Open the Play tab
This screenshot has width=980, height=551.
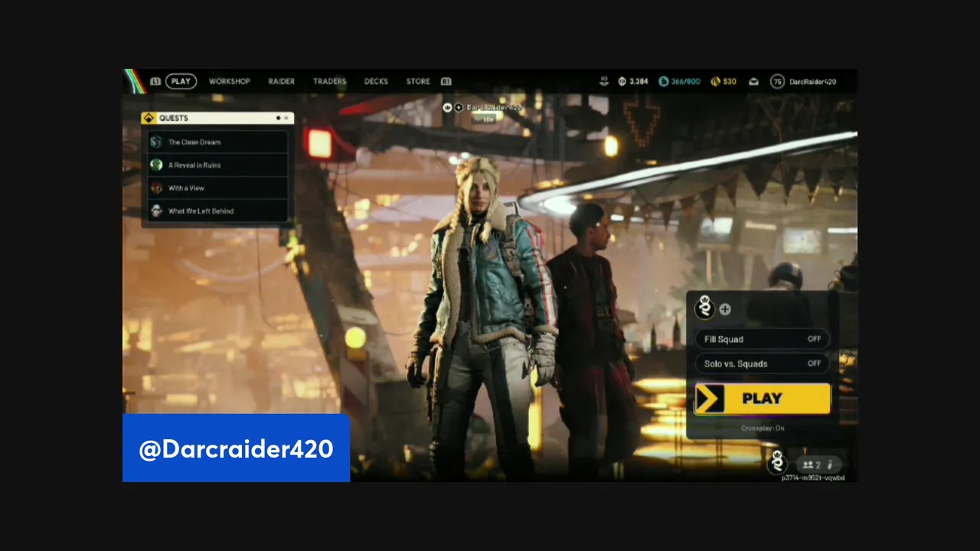(x=181, y=81)
